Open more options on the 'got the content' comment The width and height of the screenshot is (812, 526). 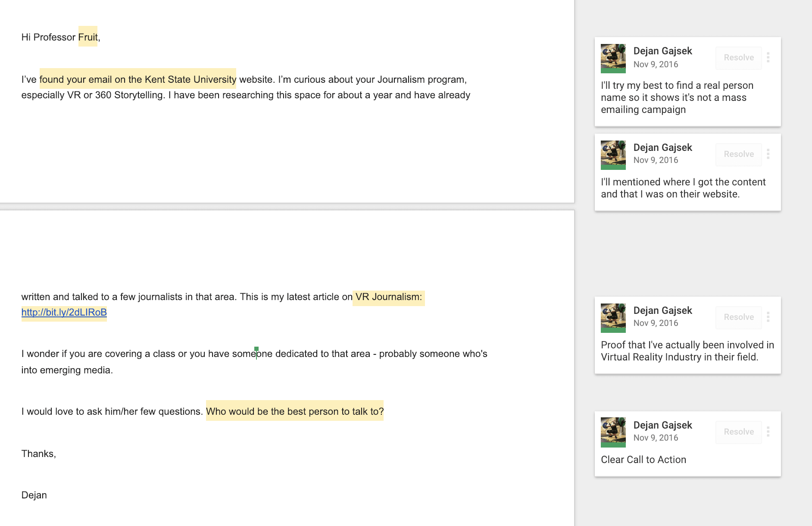click(x=768, y=154)
